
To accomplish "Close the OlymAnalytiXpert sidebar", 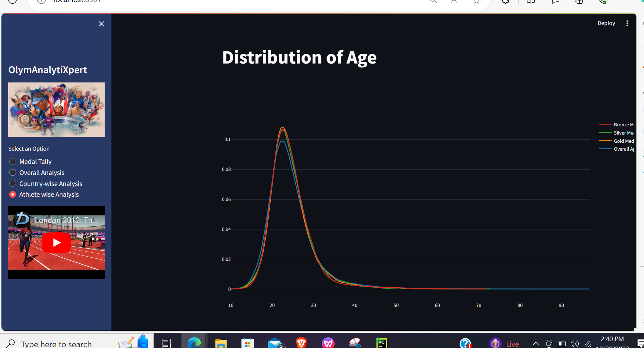I will tap(101, 24).
